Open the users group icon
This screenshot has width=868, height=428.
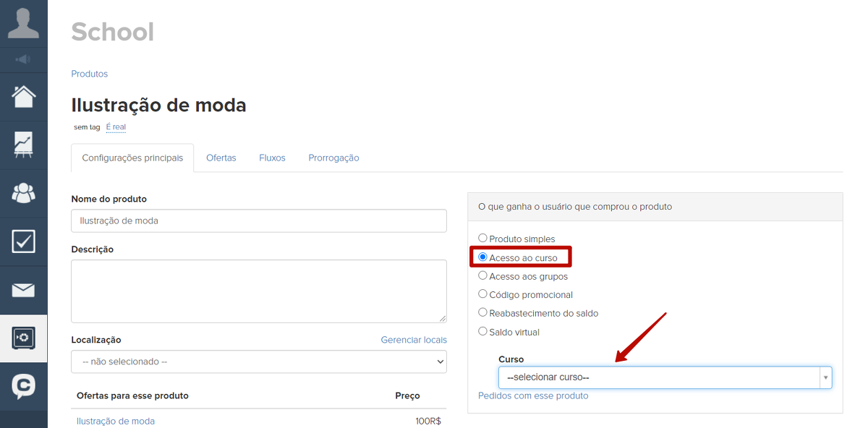tap(23, 193)
